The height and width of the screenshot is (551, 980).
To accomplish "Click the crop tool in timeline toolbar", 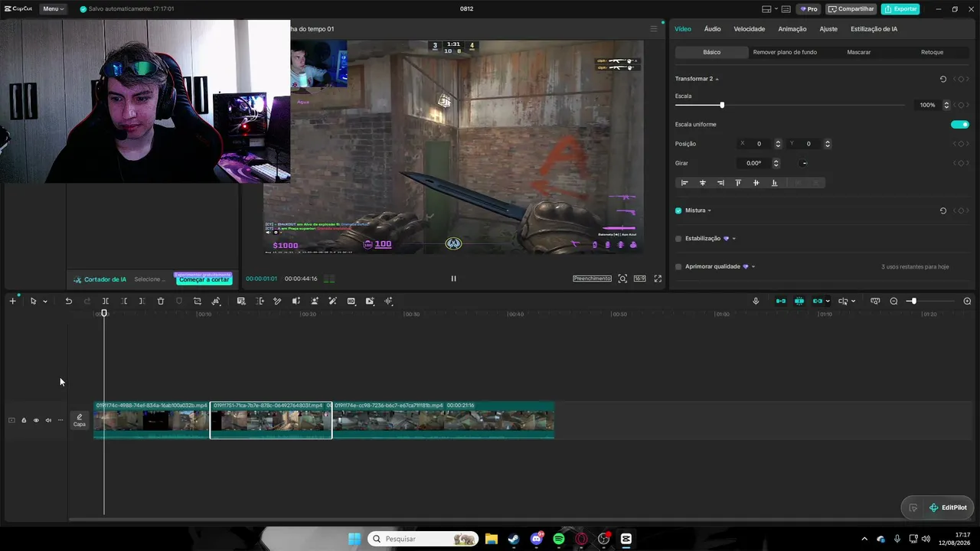I will [x=198, y=302].
